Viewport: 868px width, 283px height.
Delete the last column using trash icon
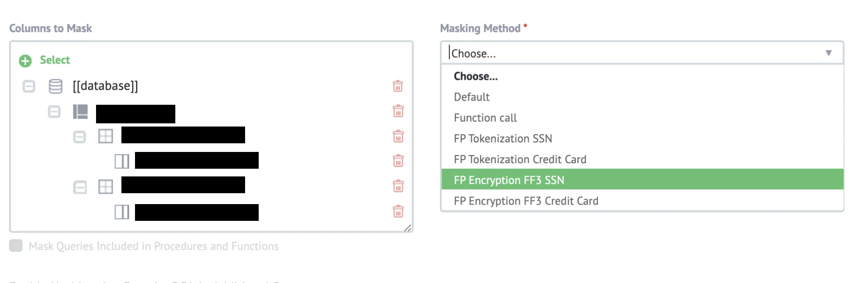click(x=398, y=211)
